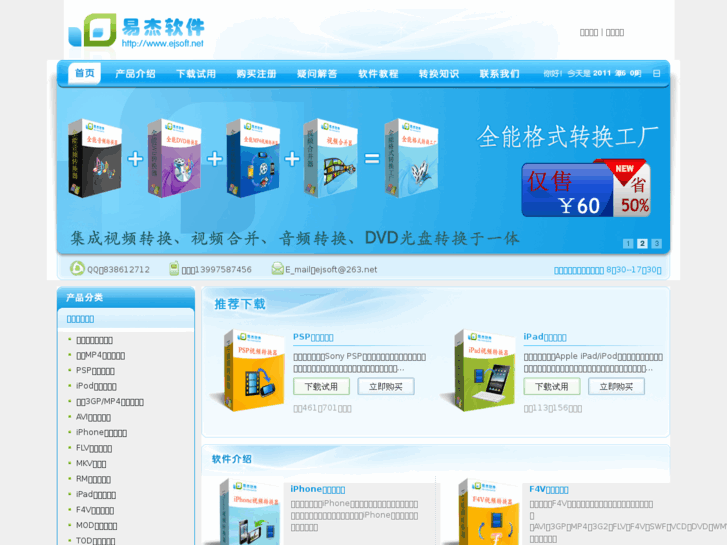Viewport: 727px width, 545px height.
Task: Click 下载试用 under the iPad product
Action: coord(552,387)
